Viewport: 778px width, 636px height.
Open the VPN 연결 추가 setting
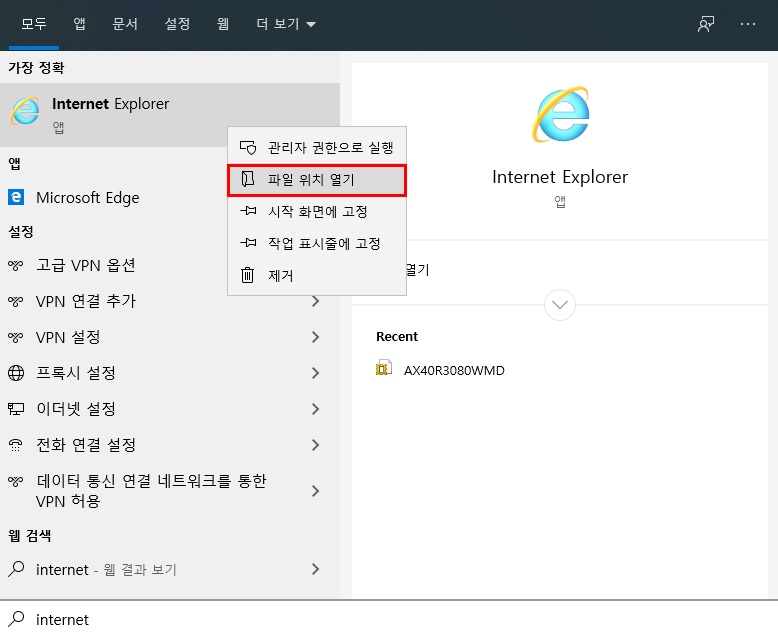(170, 301)
